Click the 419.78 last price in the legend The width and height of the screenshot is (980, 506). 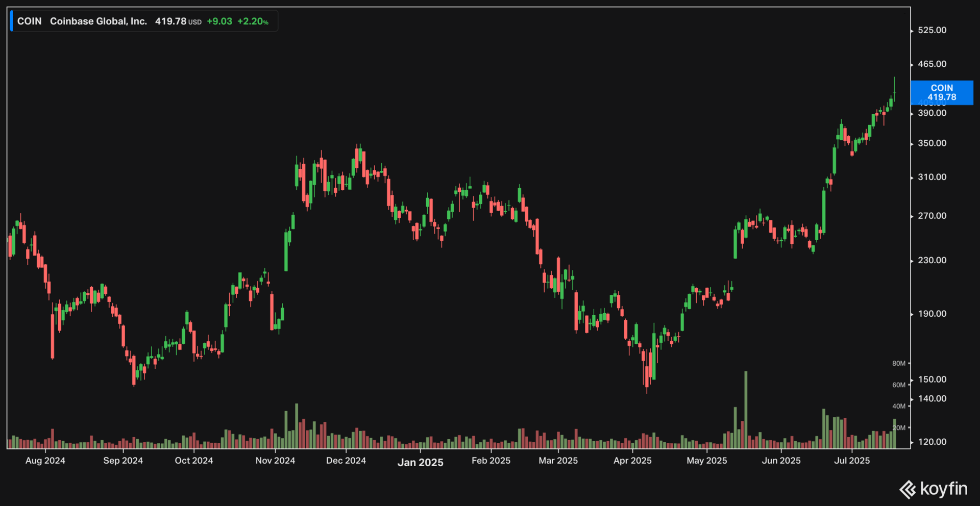170,21
